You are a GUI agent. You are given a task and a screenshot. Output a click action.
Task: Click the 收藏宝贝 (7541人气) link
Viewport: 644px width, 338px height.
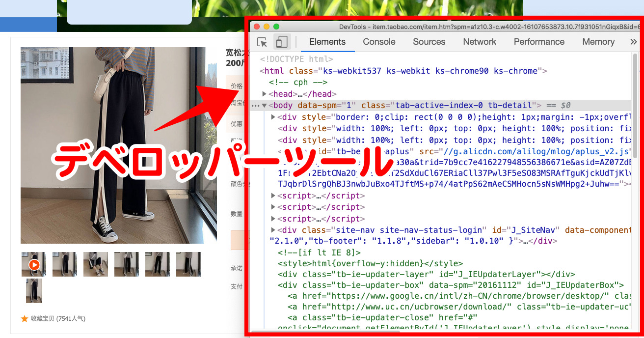(58, 319)
